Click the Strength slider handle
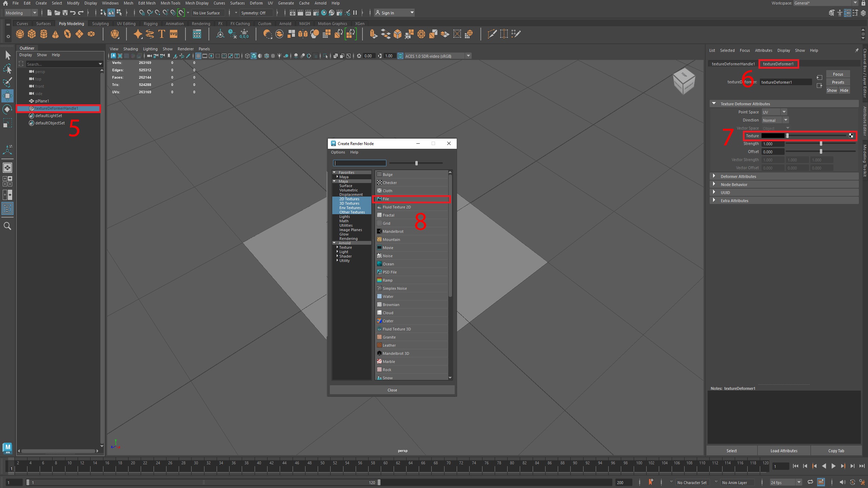Screen dimensions: 868x488 point(821,144)
